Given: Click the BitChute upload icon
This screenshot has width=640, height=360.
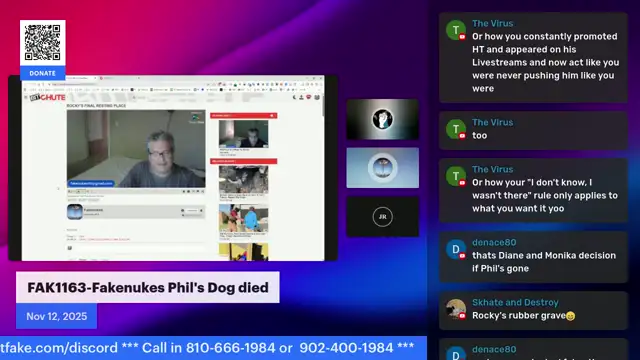Looking at the screenshot, I should 301,97.
